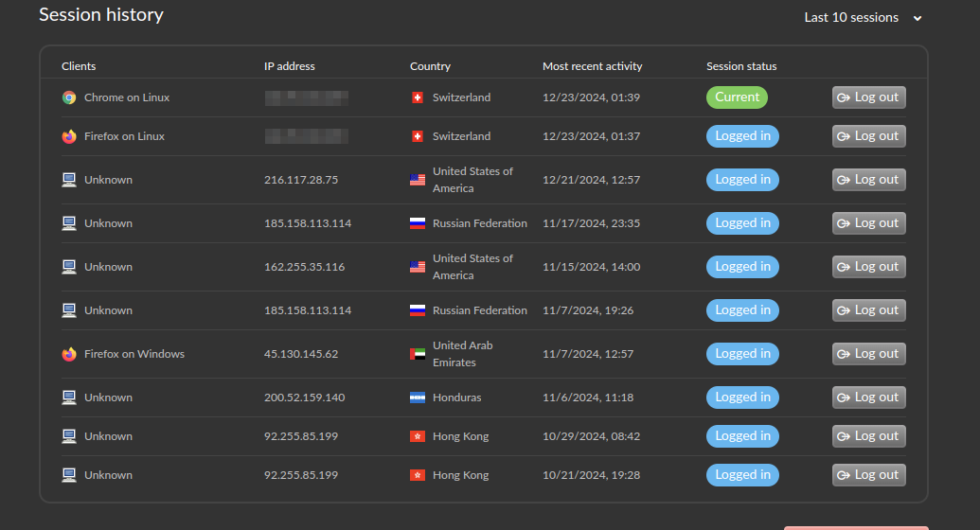Viewport: 980px width, 530px height.
Task: Click the Chrome icon in first row
Action: [x=69, y=97]
